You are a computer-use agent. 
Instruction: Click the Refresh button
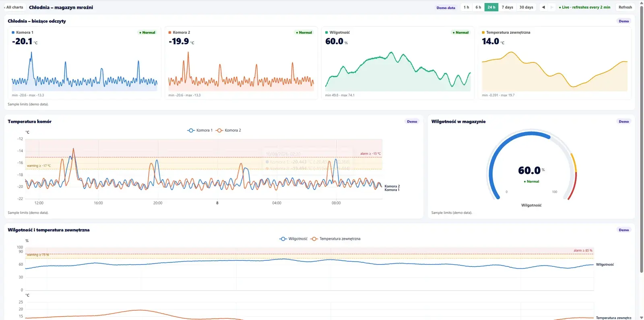[x=625, y=7]
